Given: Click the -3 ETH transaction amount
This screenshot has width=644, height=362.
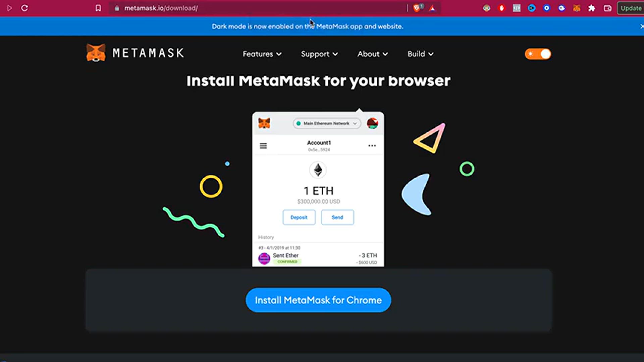Looking at the screenshot, I should click(x=368, y=255).
